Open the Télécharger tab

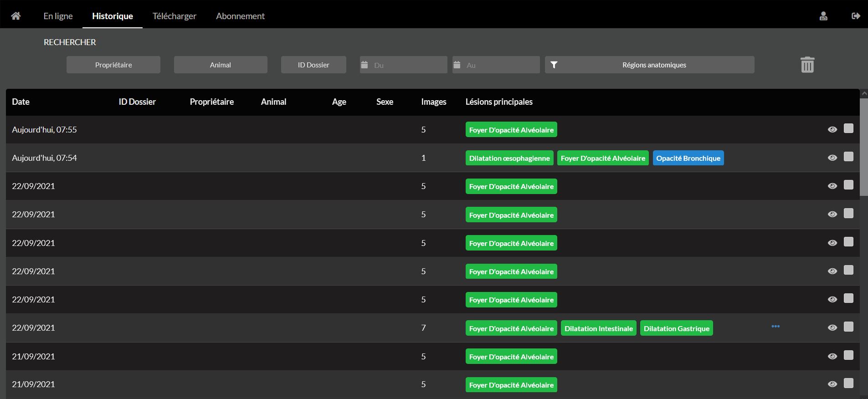(x=175, y=16)
